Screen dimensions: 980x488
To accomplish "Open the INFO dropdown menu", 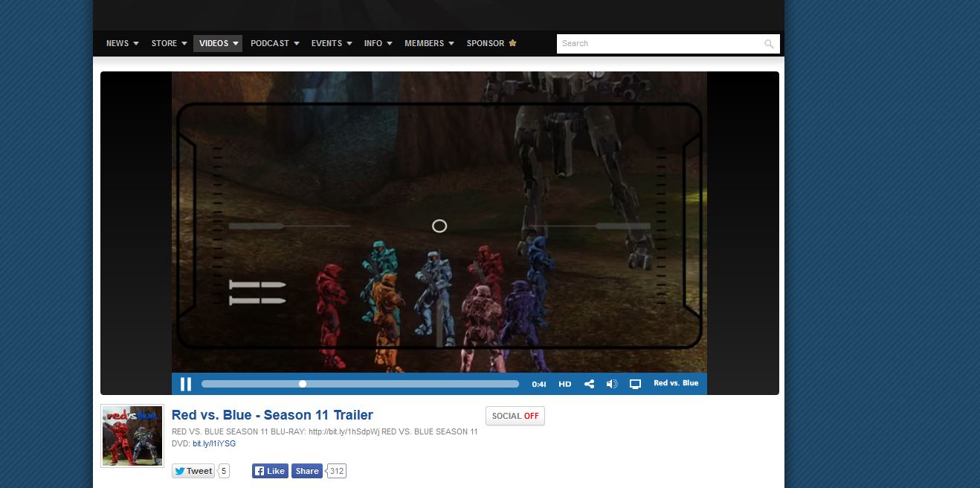I will pyautogui.click(x=378, y=43).
